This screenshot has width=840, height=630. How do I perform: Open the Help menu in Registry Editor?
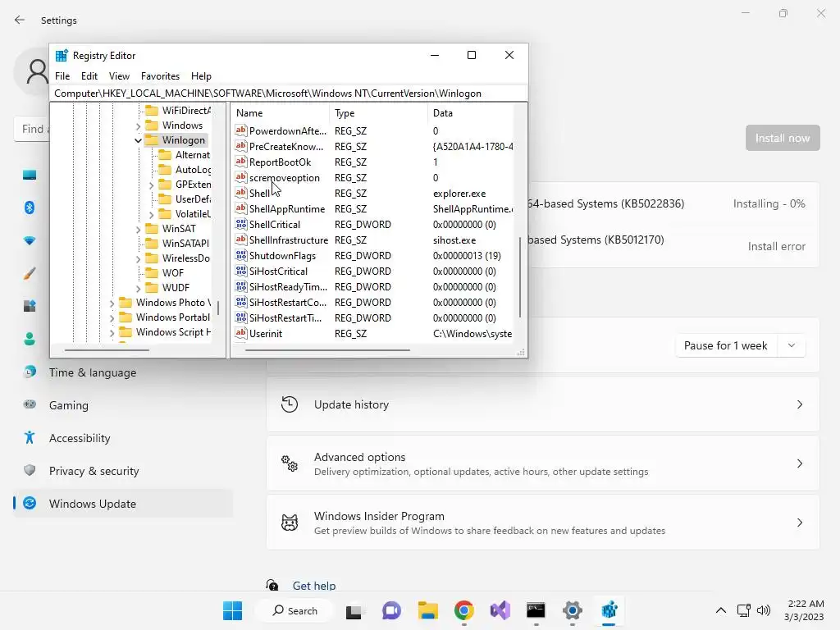pos(201,76)
